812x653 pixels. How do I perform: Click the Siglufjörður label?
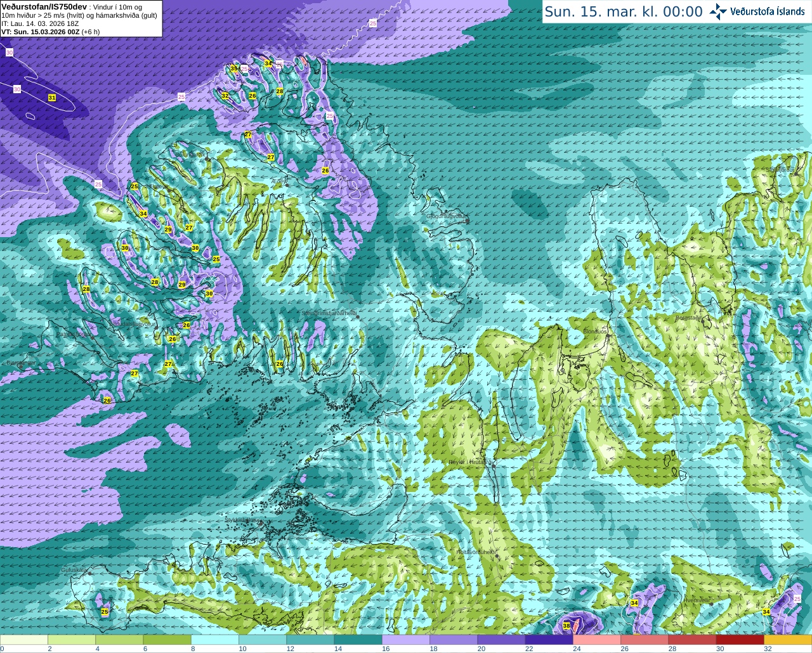(x=780, y=170)
